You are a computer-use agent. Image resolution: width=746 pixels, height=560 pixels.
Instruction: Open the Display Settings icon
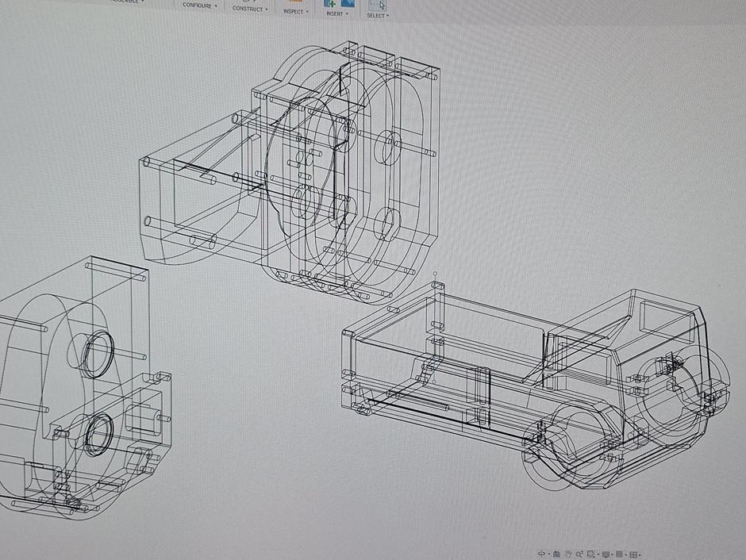(606, 554)
